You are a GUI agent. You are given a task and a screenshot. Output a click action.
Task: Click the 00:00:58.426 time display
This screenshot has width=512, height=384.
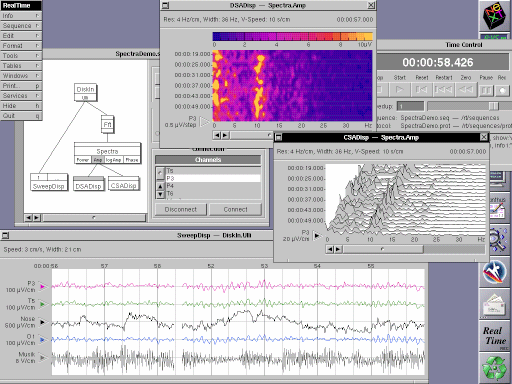click(438, 62)
